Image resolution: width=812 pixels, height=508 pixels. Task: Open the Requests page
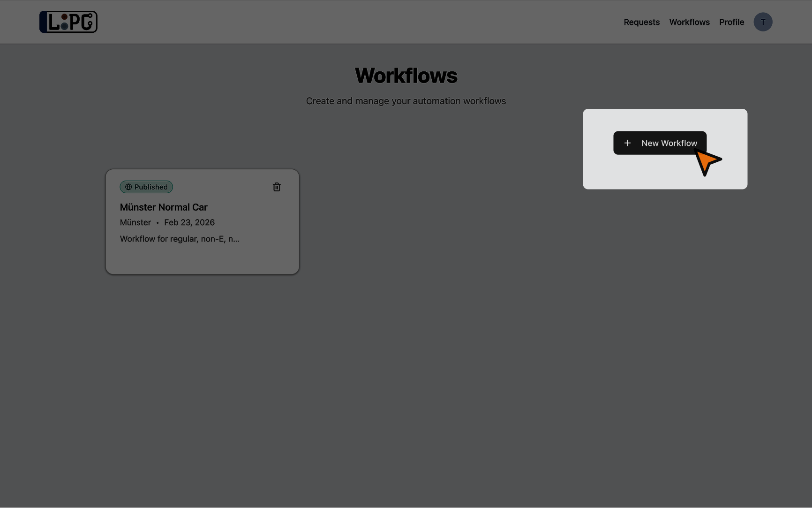(x=641, y=22)
